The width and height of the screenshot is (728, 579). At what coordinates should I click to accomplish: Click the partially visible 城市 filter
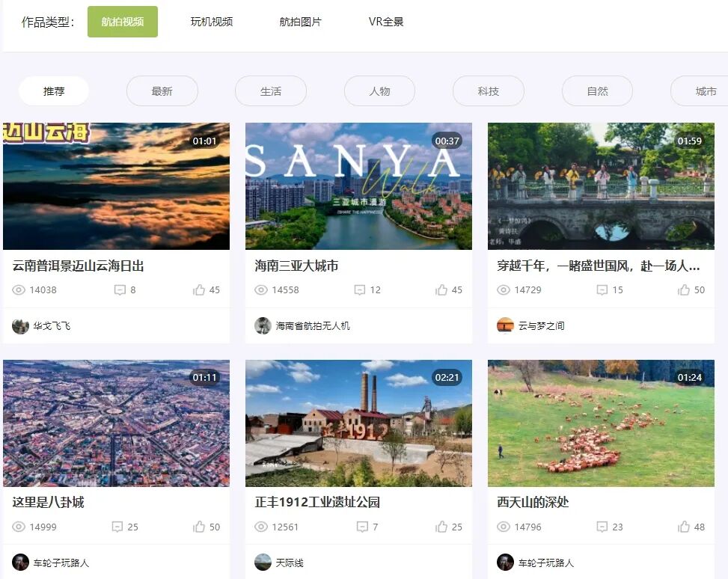[706, 91]
